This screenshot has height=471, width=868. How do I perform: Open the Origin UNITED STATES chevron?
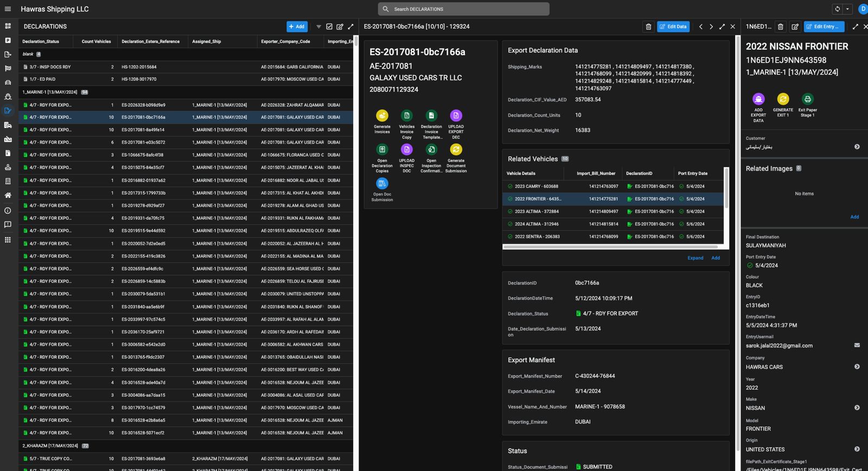[x=857, y=449]
